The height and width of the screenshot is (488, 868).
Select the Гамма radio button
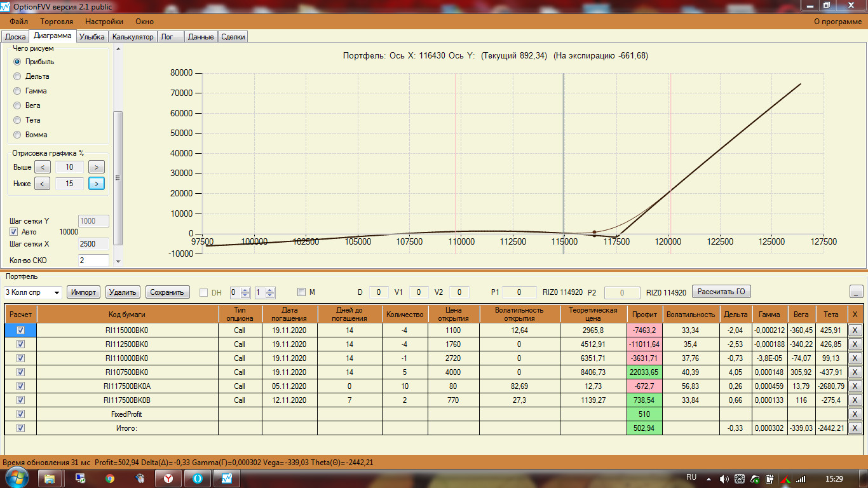[x=17, y=91]
